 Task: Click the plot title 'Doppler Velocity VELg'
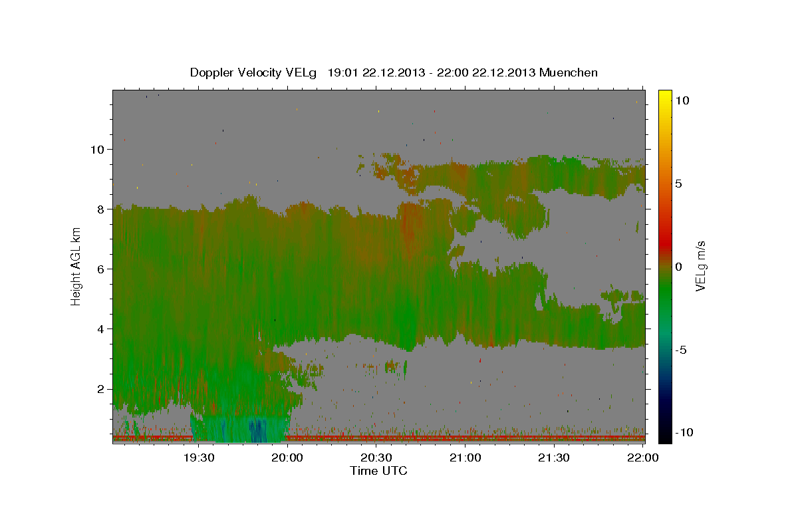point(255,72)
